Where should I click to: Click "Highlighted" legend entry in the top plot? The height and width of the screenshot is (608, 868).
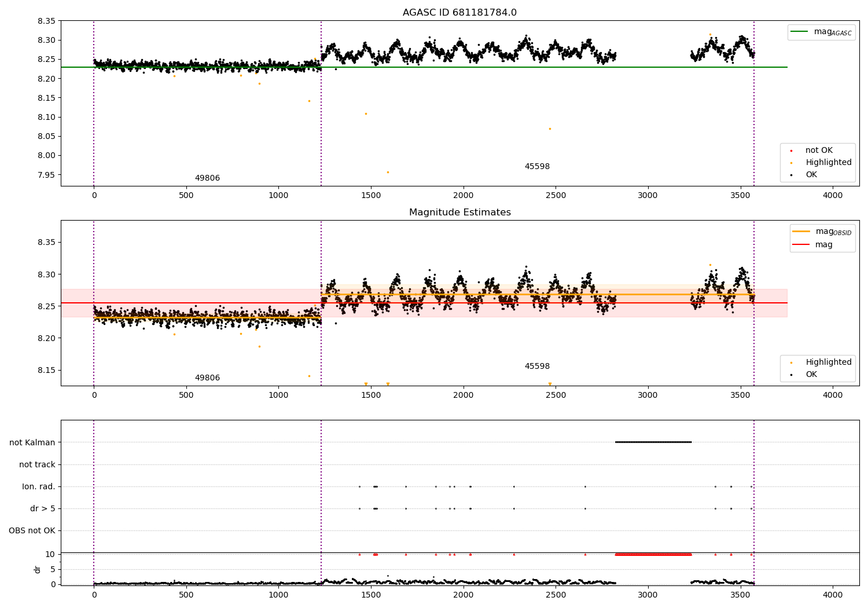pyautogui.click(x=822, y=162)
